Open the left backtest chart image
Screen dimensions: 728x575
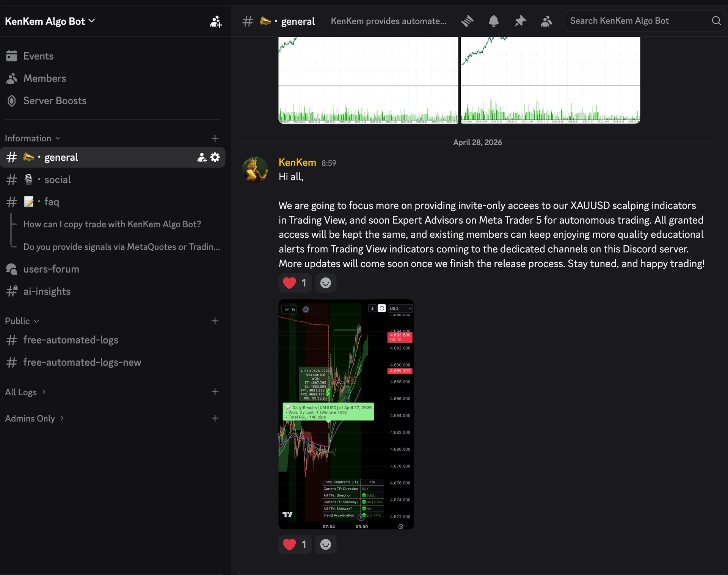[368, 80]
